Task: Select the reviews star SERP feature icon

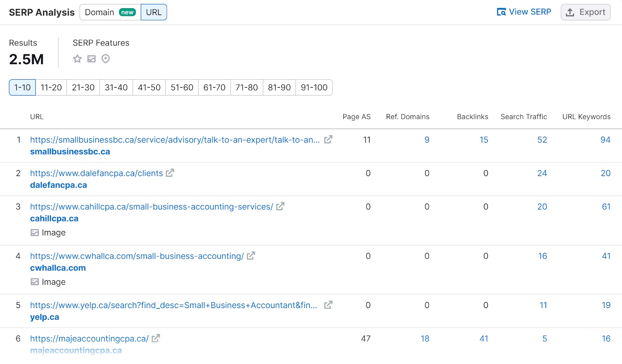Action: click(77, 59)
